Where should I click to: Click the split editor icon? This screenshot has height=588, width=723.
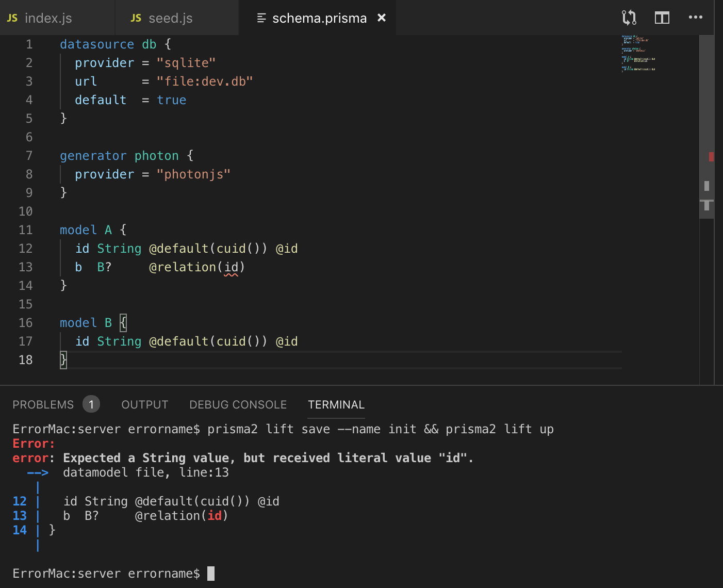(662, 17)
